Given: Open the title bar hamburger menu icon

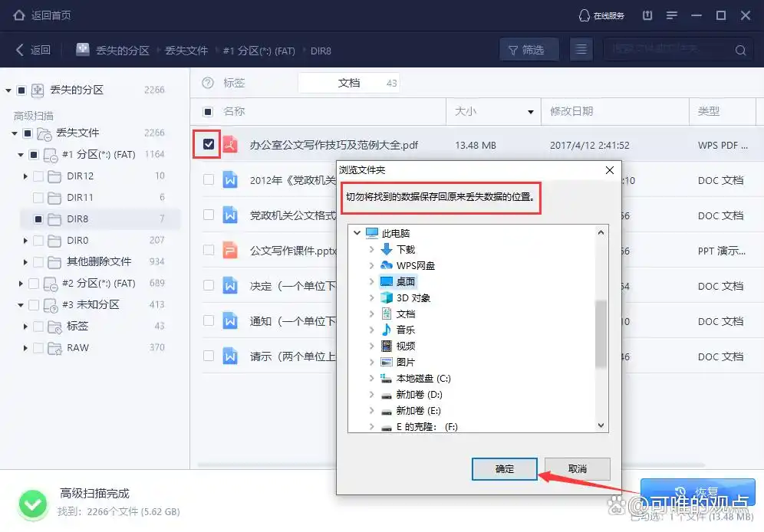Looking at the screenshot, I should click(x=672, y=15).
